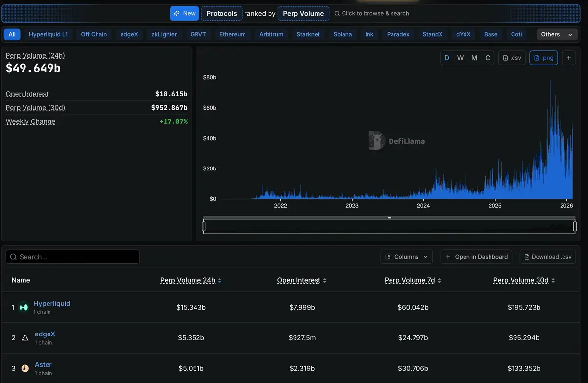
Task: Sort by Open Interest sort arrows
Action: (325, 281)
